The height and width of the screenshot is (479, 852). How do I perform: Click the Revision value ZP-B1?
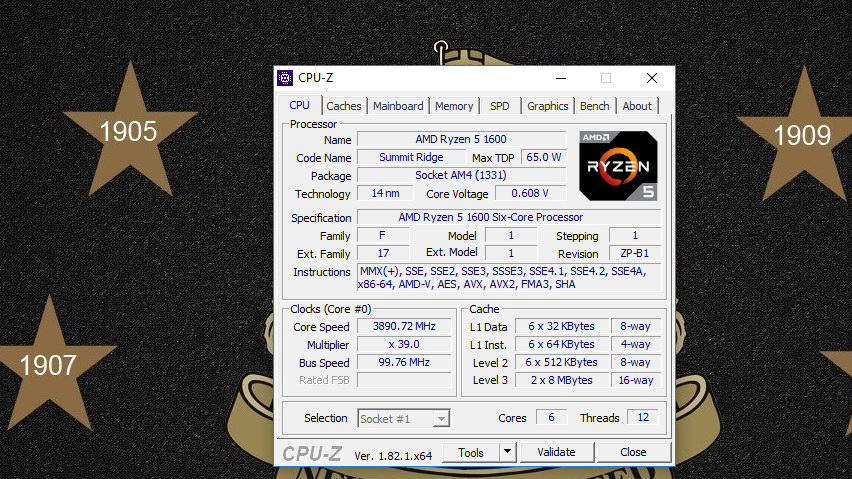[635, 253]
